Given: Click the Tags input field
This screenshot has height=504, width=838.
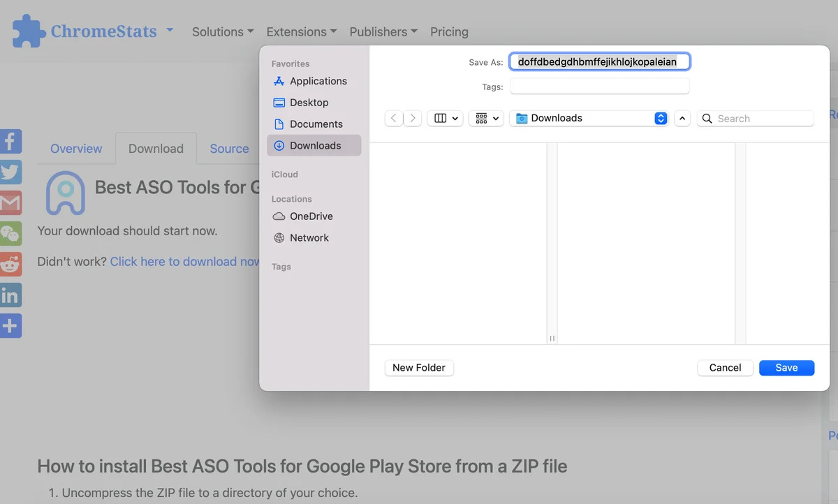Looking at the screenshot, I should 600,87.
